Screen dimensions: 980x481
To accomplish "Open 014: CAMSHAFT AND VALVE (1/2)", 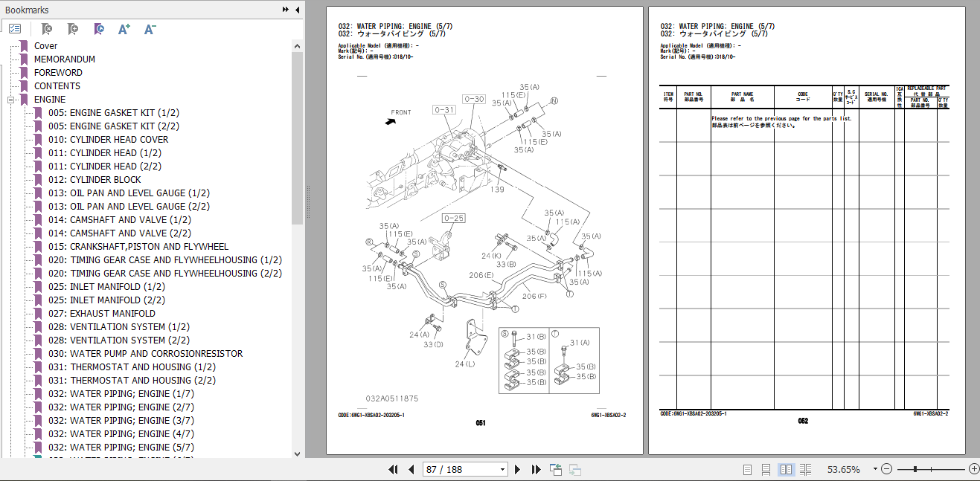I will (x=120, y=220).
